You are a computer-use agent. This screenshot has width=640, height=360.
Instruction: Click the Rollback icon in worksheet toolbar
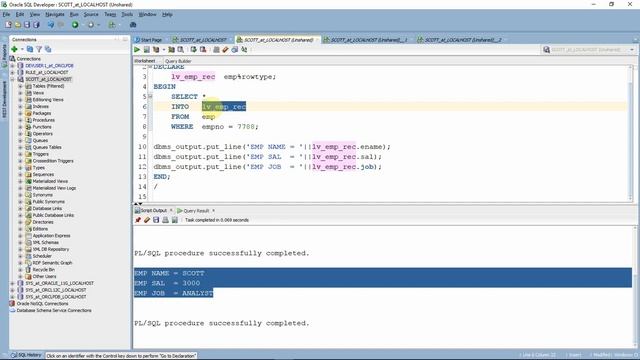[x=203, y=50]
